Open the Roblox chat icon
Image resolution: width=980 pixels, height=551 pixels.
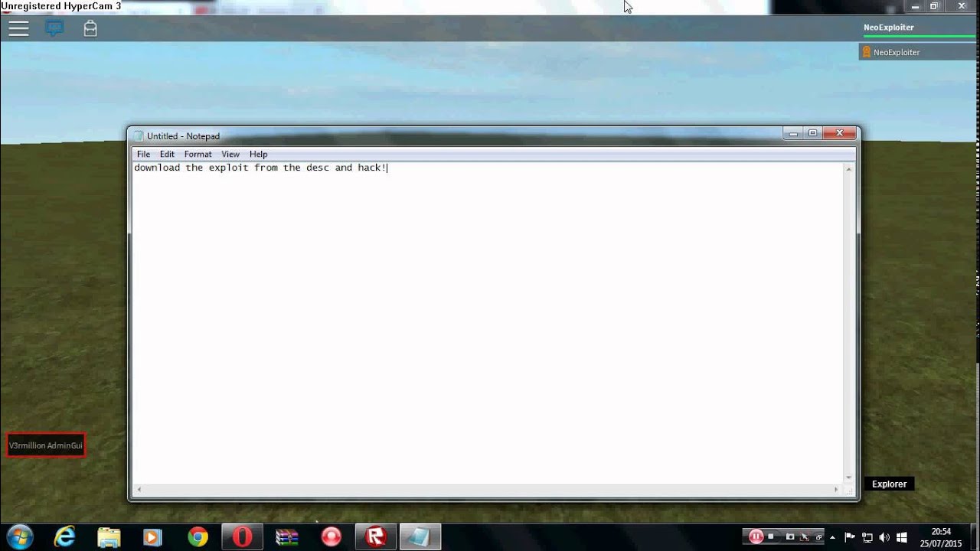54,29
